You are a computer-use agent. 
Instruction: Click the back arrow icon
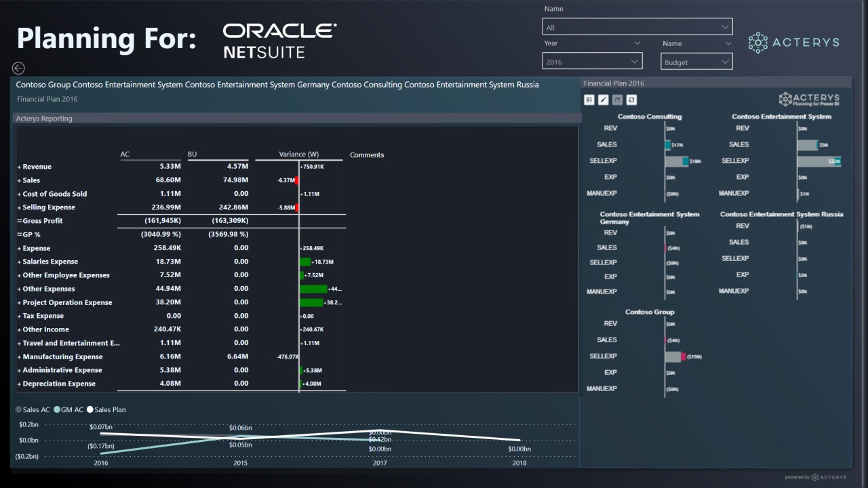[x=18, y=68]
